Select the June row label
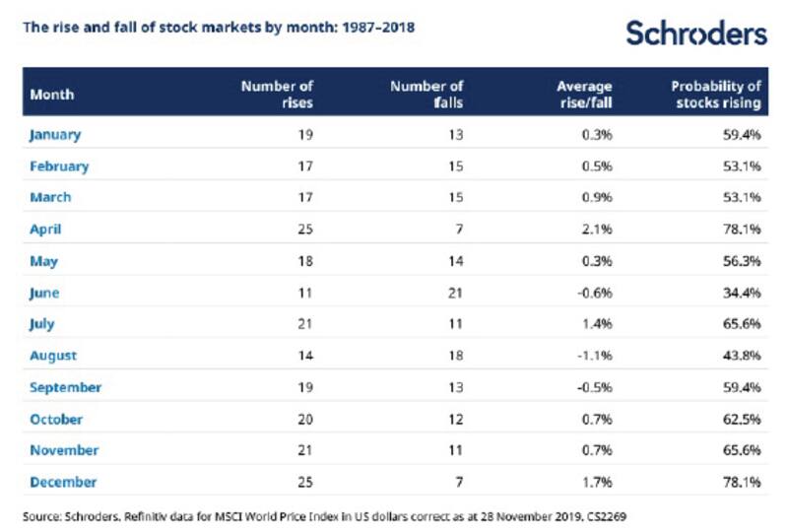The width and height of the screenshot is (788, 532). [44, 293]
